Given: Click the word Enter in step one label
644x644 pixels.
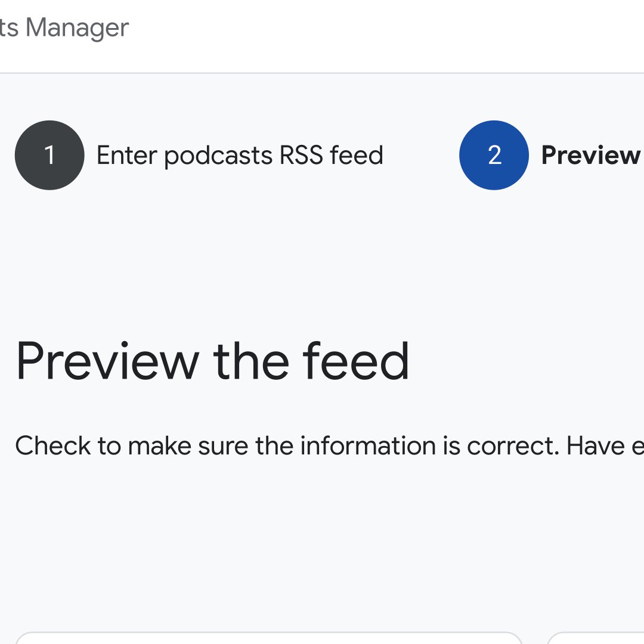Looking at the screenshot, I should tap(127, 155).
